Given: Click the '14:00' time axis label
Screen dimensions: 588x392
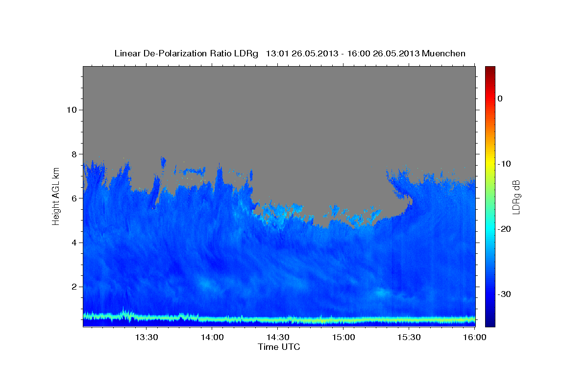Looking at the screenshot, I should tap(212, 337).
